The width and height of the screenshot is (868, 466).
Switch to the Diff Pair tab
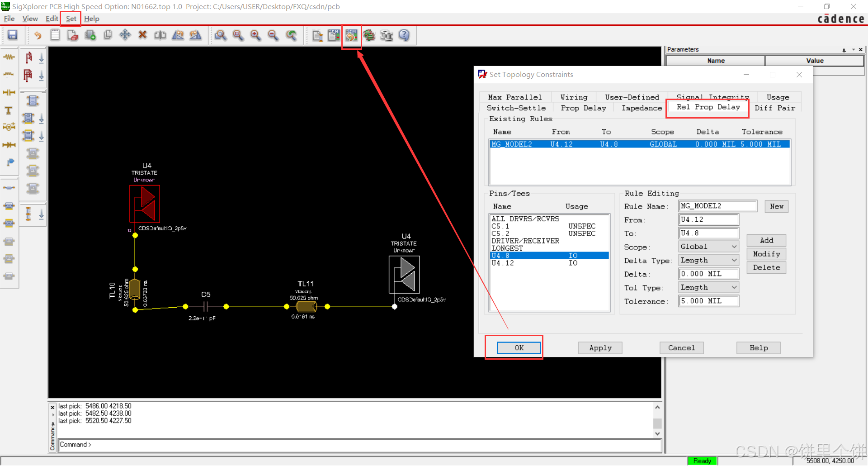pos(775,108)
